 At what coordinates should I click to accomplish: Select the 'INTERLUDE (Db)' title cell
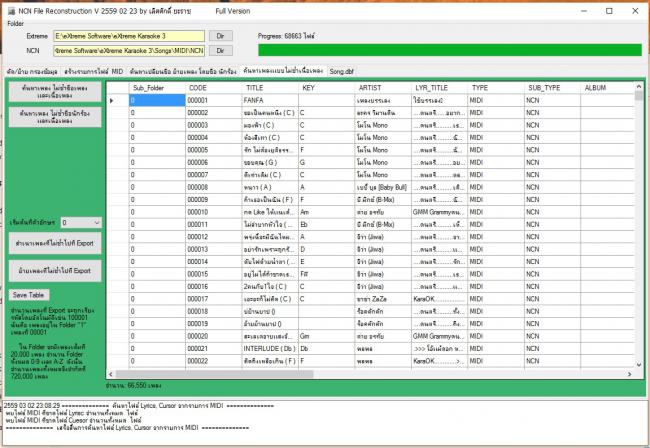[270, 349]
